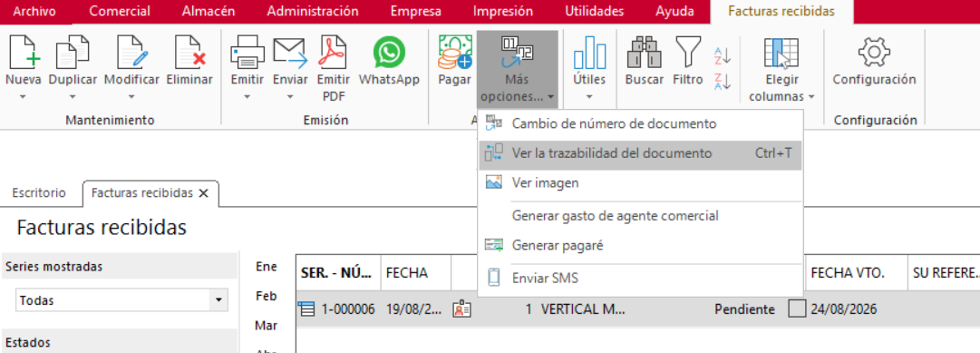Open the Comercial ribbon tab
980x353 pixels.
(120, 11)
